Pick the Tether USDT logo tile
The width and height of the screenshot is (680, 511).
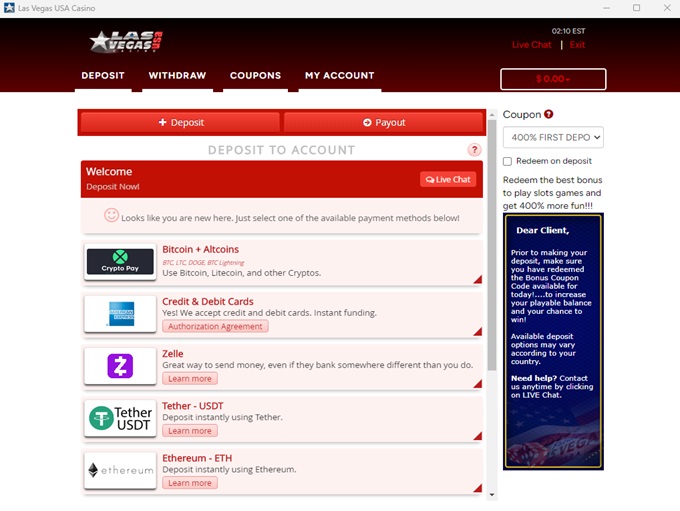(x=120, y=418)
